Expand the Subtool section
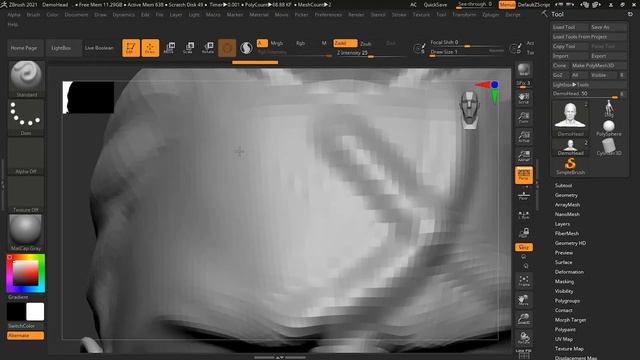The height and width of the screenshot is (360, 640). (x=563, y=185)
